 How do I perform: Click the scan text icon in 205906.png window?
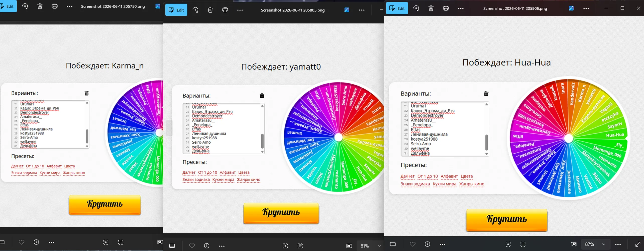523,244
